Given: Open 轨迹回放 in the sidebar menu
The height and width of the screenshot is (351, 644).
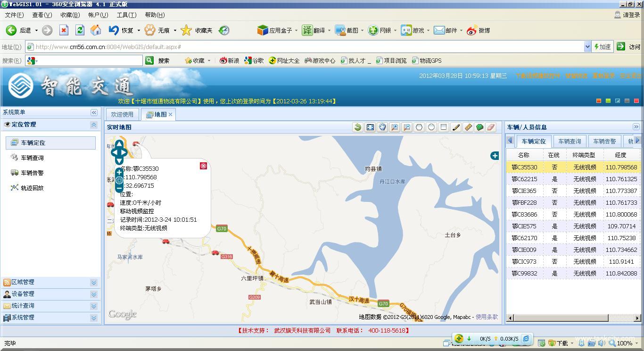Looking at the screenshot, I should 32,188.
